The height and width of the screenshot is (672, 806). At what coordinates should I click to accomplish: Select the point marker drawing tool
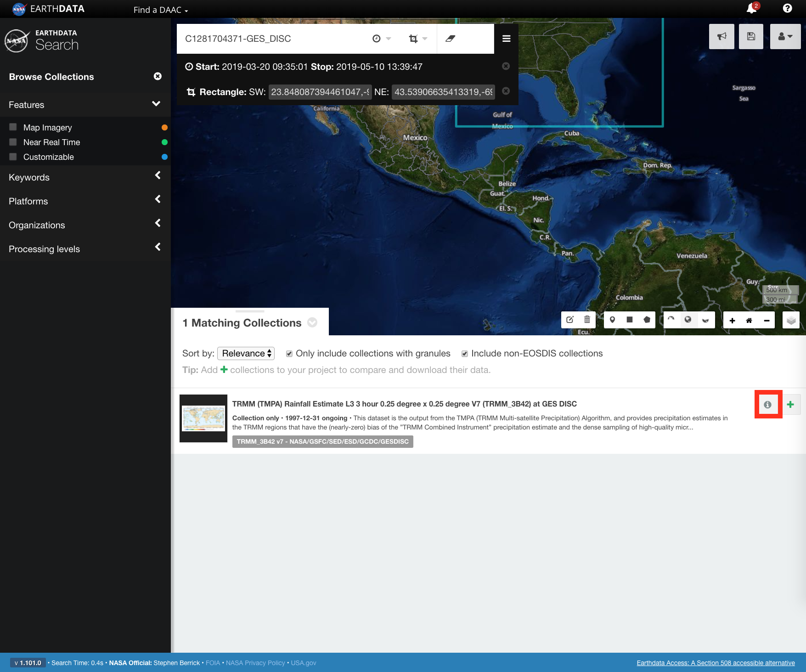point(612,320)
